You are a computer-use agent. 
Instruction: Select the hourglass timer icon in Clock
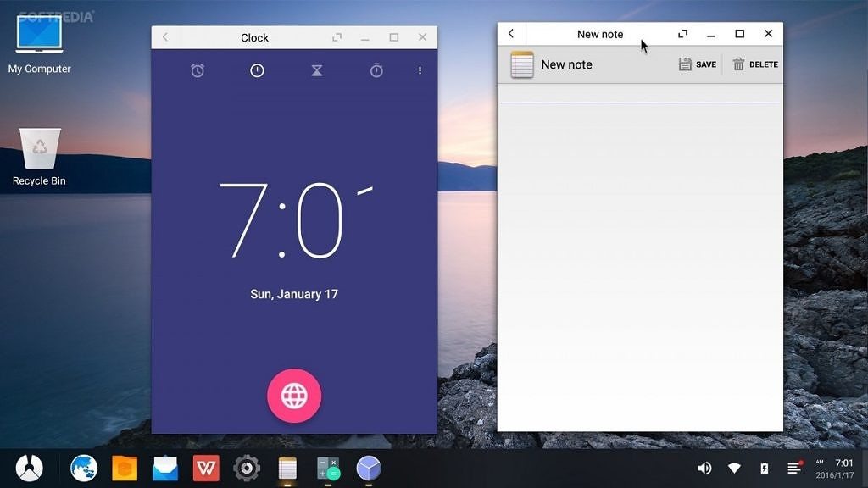tap(315, 70)
